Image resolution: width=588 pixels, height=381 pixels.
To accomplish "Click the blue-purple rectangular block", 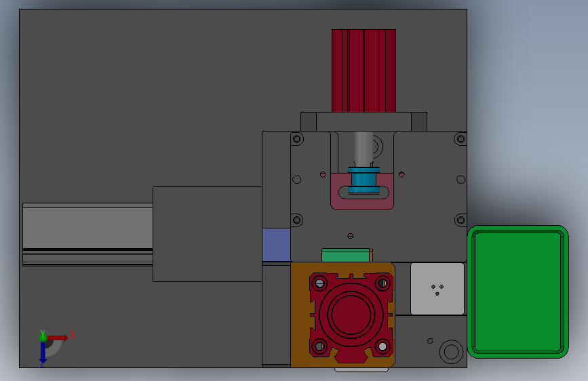I will coord(277,245).
